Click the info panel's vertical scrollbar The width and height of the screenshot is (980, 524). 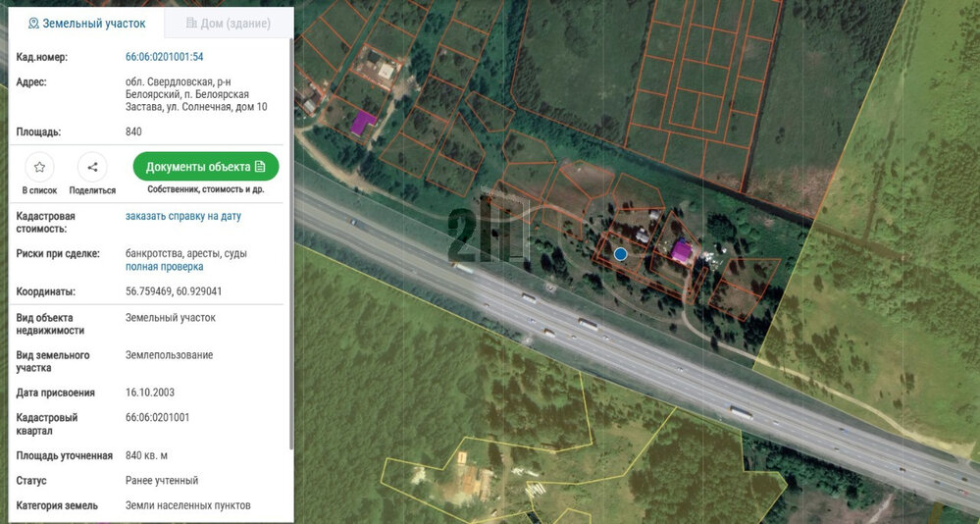(x=290, y=245)
